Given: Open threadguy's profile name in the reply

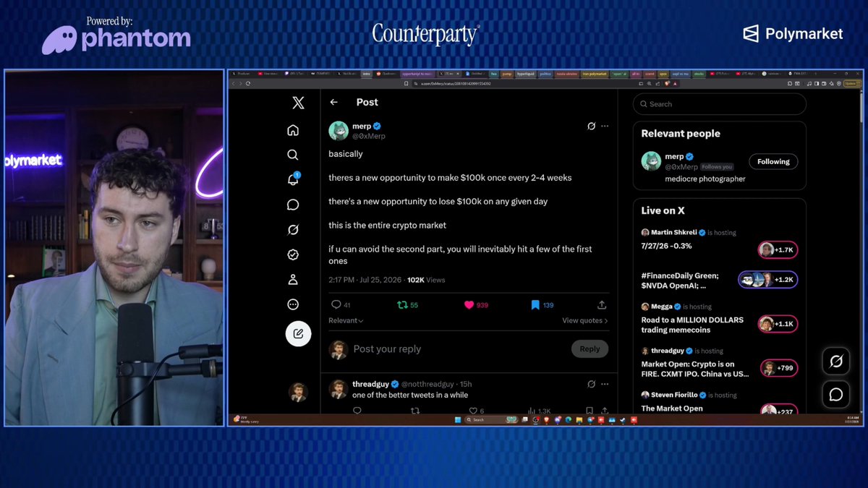Looking at the screenshot, I should click(370, 384).
